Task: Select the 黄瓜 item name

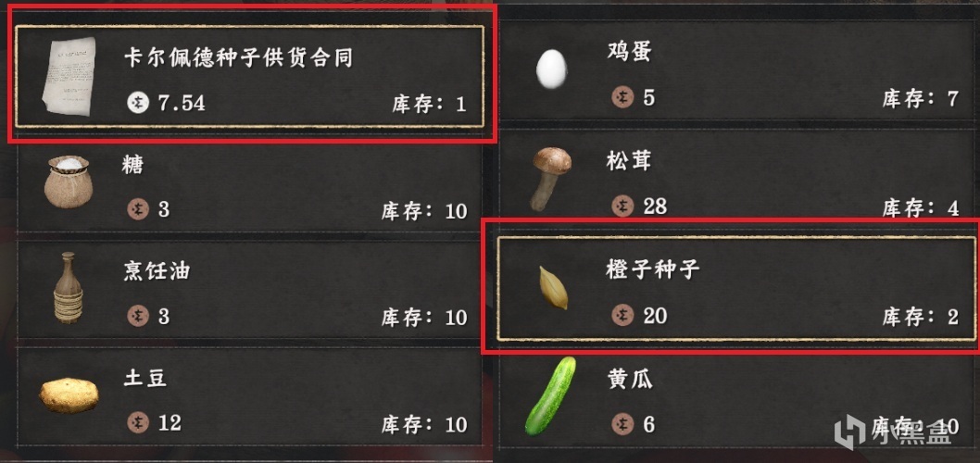Action: tap(629, 380)
